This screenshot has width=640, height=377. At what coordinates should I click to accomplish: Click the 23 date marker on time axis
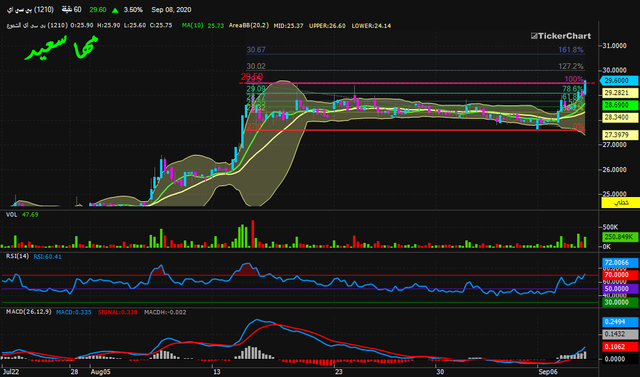[x=339, y=372]
